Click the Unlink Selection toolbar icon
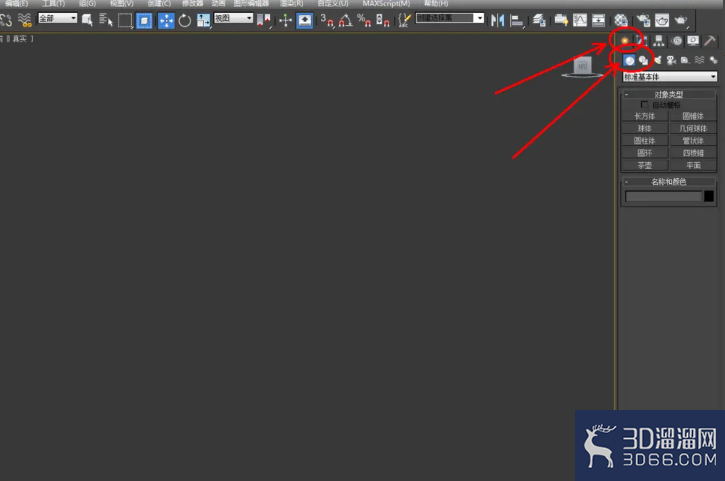The height and width of the screenshot is (481, 725). (x=6, y=20)
